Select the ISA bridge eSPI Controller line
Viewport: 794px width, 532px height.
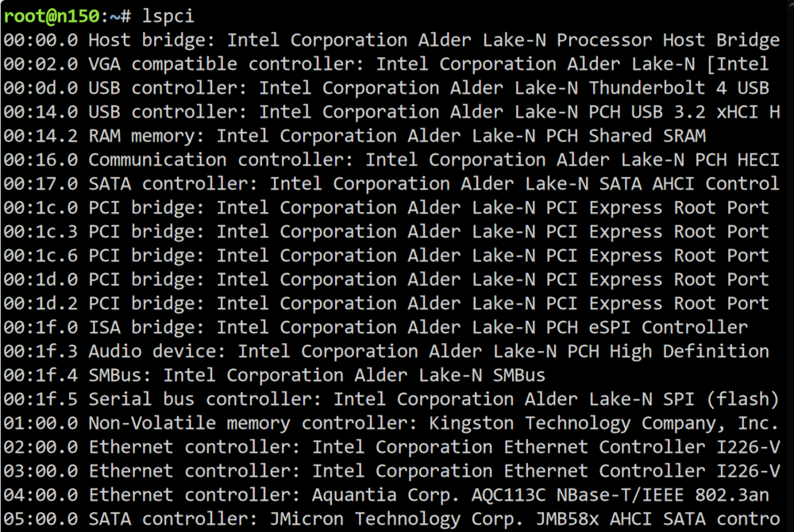(376, 327)
